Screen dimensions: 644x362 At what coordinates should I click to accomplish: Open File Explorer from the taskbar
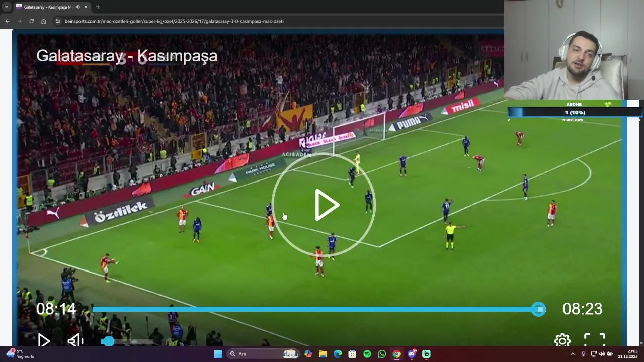click(323, 354)
